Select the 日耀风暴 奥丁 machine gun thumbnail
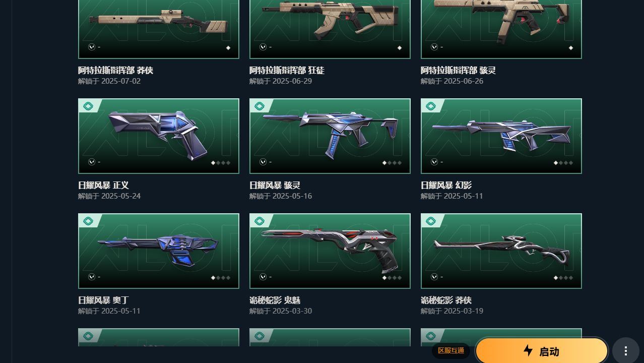 (159, 251)
